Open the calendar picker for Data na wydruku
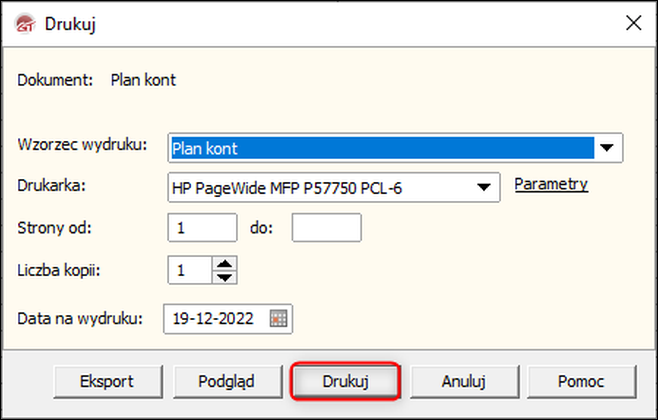658x420 pixels. click(279, 319)
